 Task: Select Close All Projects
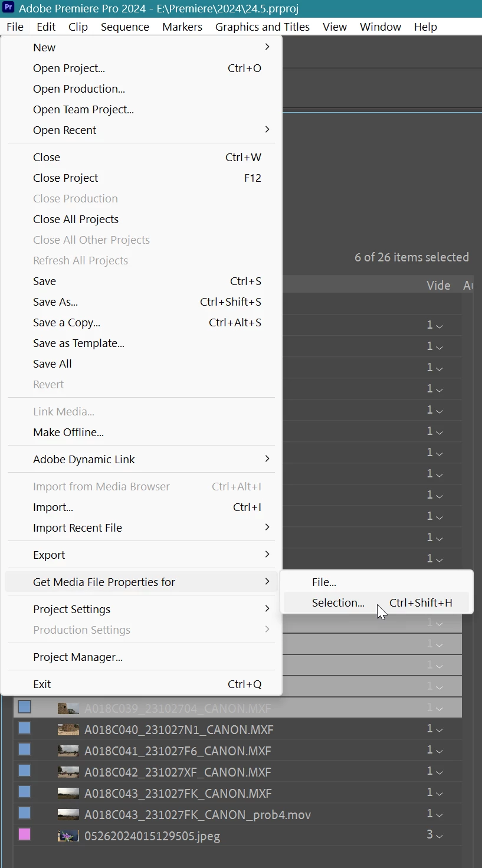[x=141, y=220]
